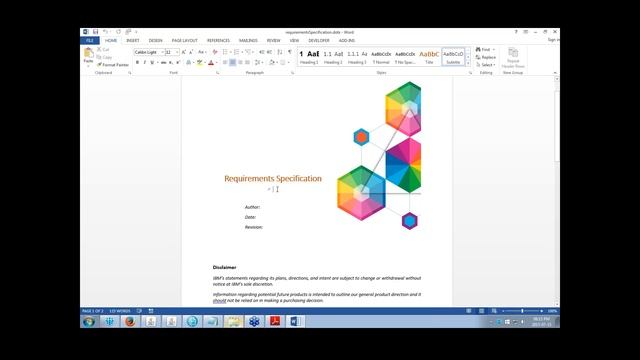The height and width of the screenshot is (360, 640).
Task: Switch to the PAGE LAYOUT tab
Action: [184, 40]
